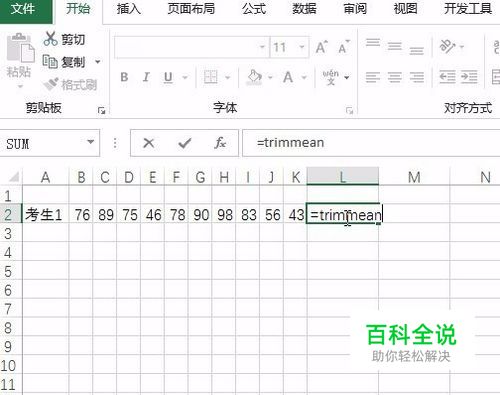The width and height of the screenshot is (500, 395).
Task: Switch to the 审阅 Review tab
Action: [x=355, y=9]
